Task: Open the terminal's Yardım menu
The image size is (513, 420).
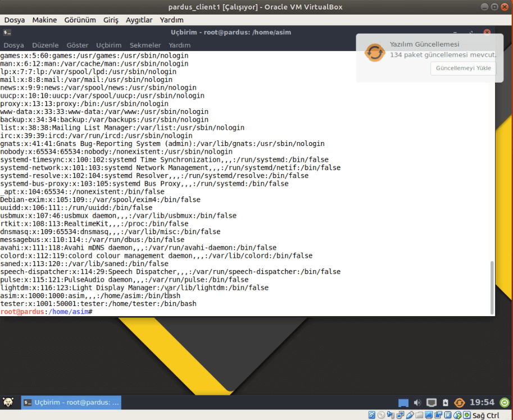Action: pos(180,45)
